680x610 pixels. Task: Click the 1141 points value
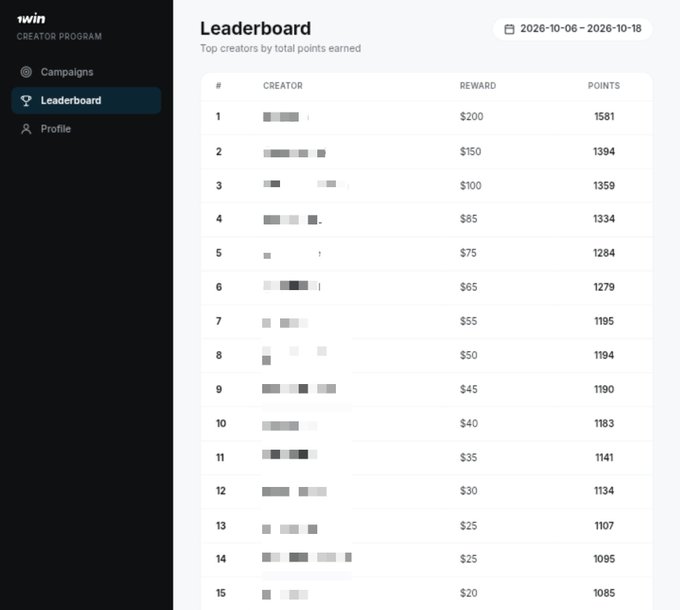[x=604, y=457]
